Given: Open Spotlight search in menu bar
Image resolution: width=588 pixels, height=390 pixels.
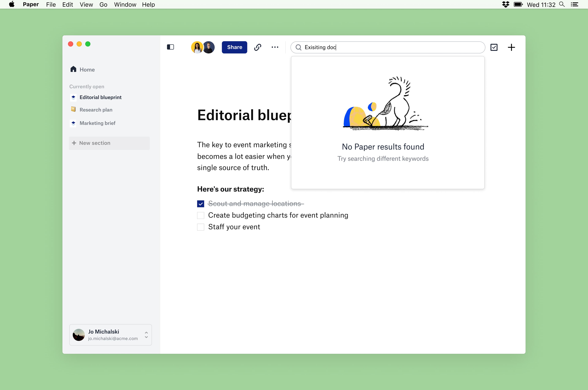Looking at the screenshot, I should [562, 4].
